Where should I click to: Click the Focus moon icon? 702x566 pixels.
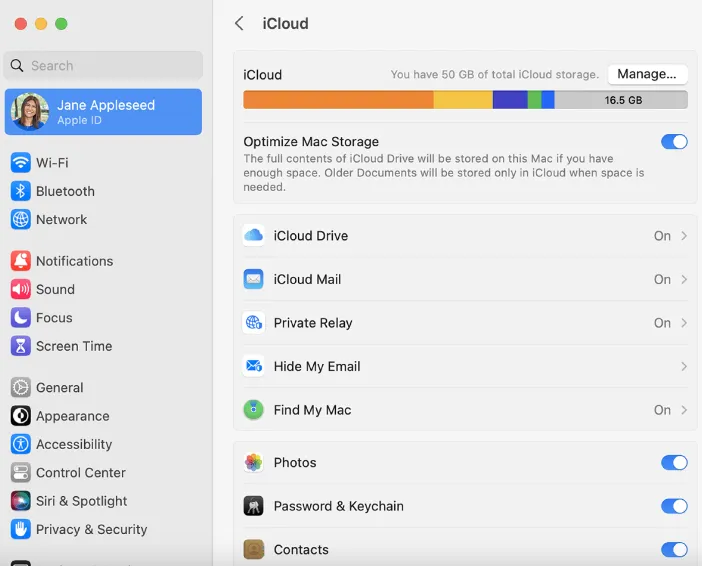coord(21,317)
